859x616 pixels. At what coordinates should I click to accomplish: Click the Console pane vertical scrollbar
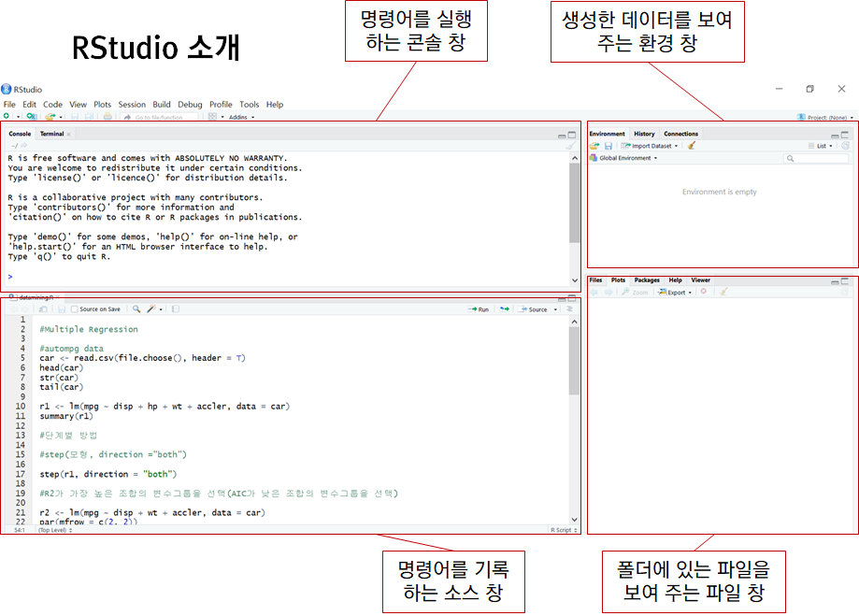click(x=574, y=219)
